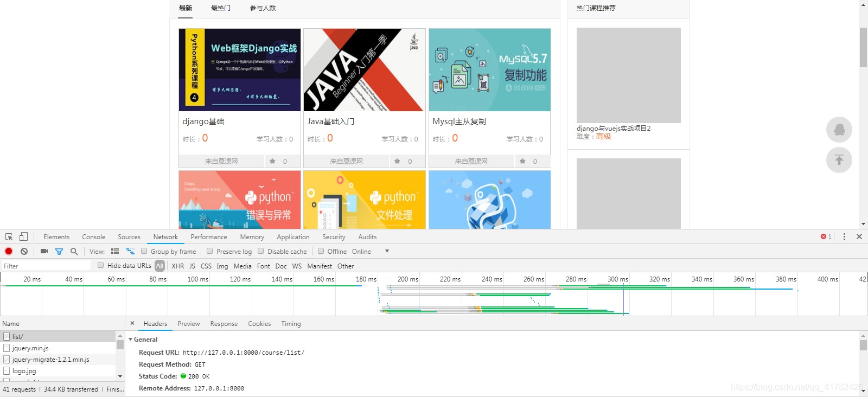This screenshot has width=868, height=397.
Task: Toggle the network filter funnel icon
Action: coord(59,251)
